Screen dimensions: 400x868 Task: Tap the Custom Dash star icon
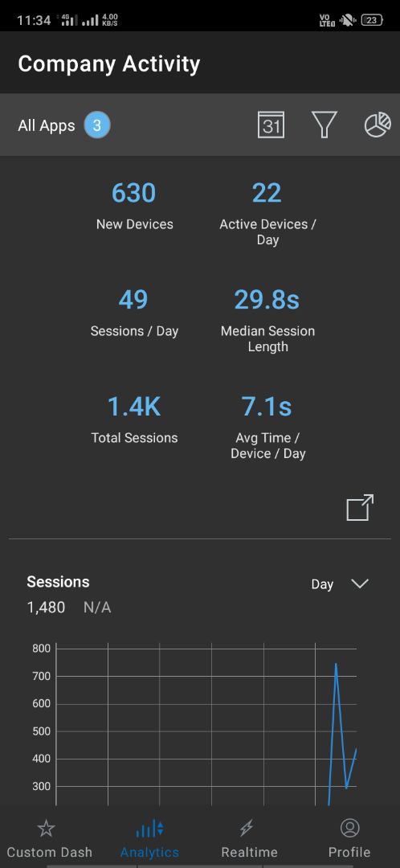pyautogui.click(x=47, y=828)
